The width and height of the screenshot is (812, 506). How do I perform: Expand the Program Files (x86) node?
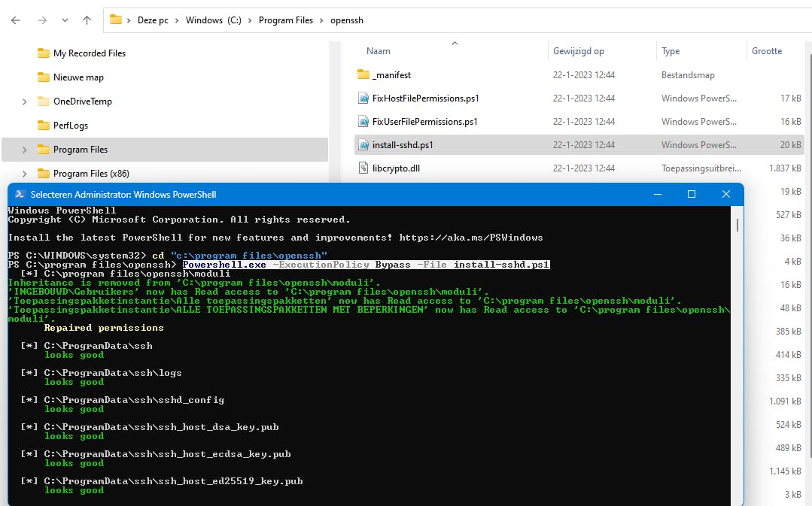point(24,174)
